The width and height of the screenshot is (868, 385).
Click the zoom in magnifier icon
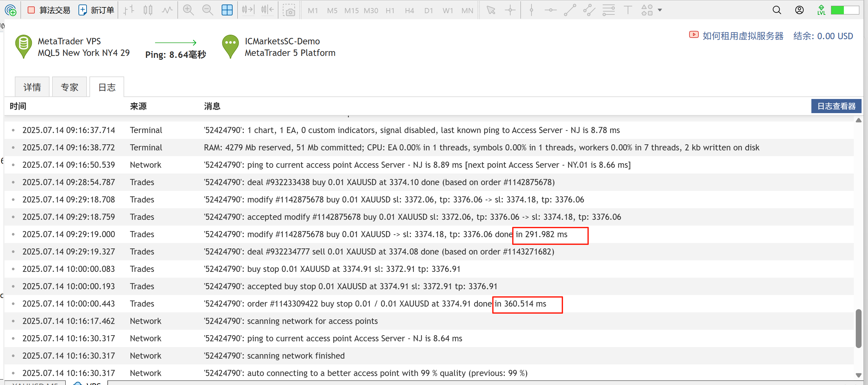188,10
